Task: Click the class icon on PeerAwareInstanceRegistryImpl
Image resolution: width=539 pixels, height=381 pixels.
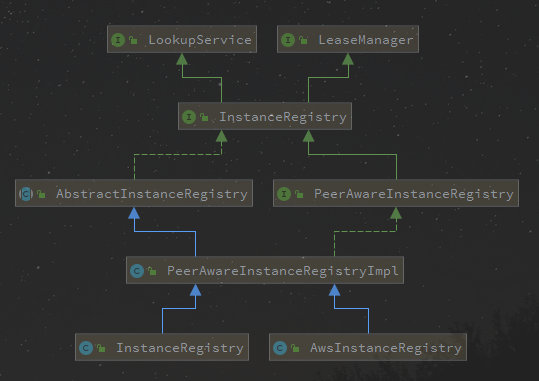Action: pyautogui.click(x=137, y=271)
